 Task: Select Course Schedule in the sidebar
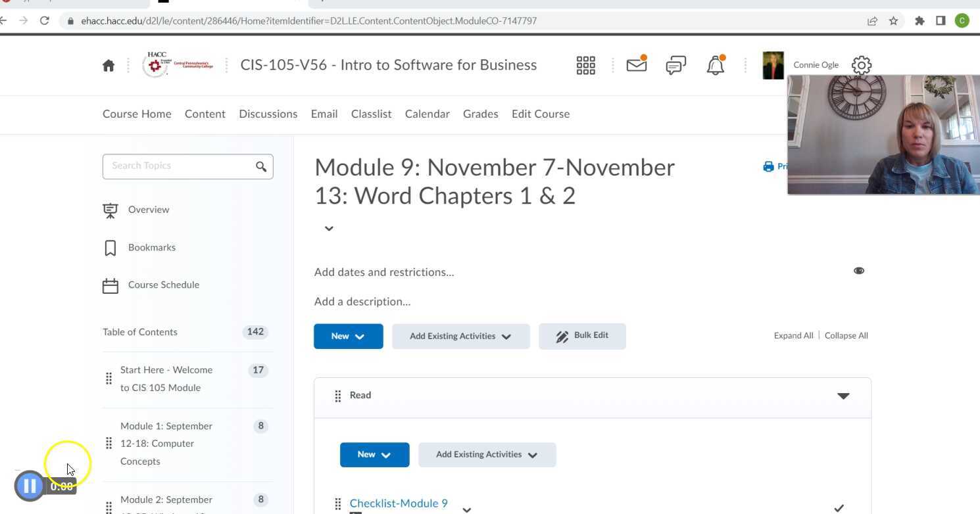[x=163, y=285]
